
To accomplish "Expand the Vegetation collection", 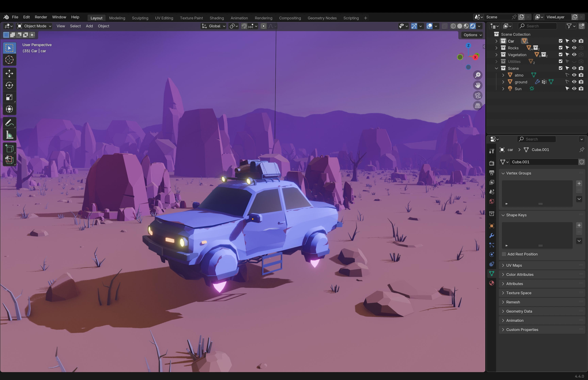I will tap(496, 55).
